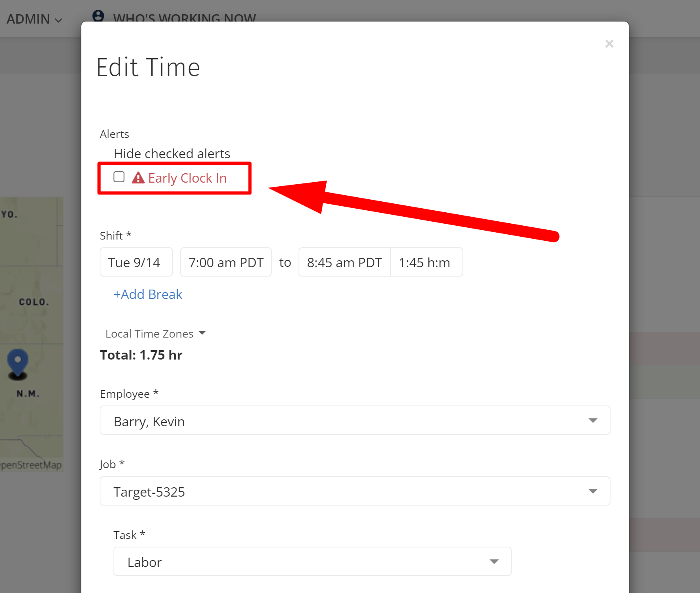Click the blue location pin on map
This screenshot has width=700, height=593.
pyautogui.click(x=18, y=362)
